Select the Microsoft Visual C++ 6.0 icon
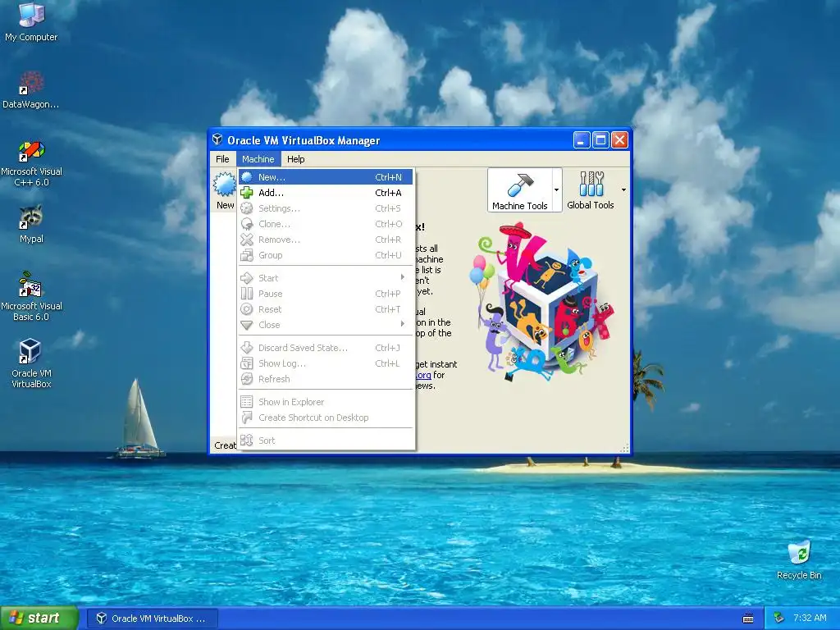This screenshot has height=630, width=840. tap(31, 163)
